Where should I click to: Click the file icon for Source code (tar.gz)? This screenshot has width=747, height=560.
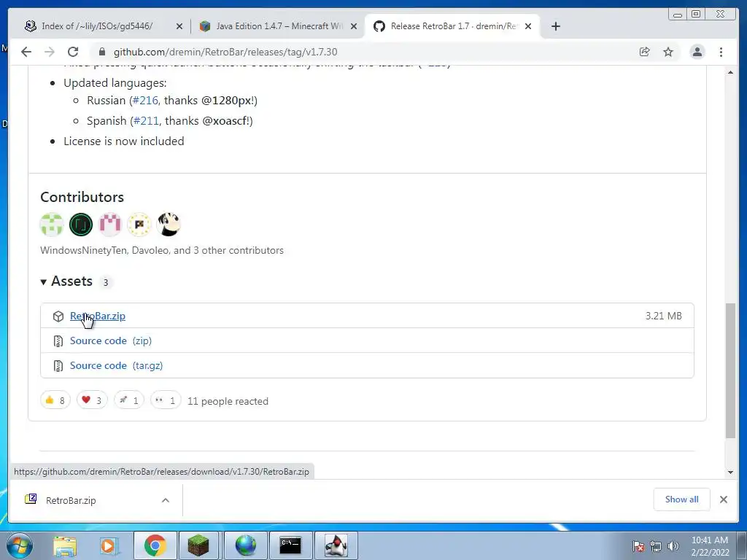point(58,366)
